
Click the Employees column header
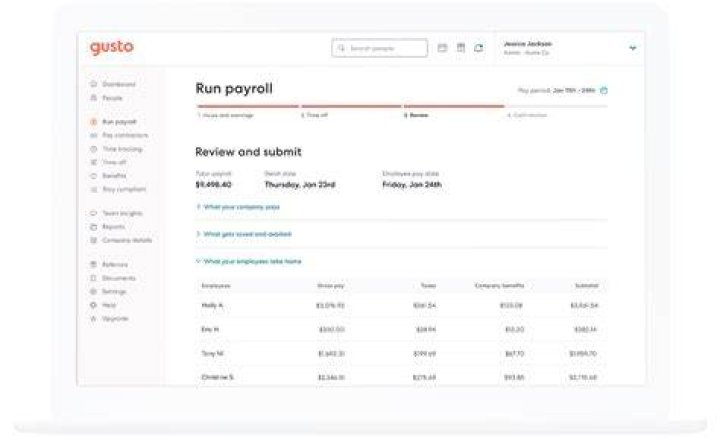[x=216, y=286]
